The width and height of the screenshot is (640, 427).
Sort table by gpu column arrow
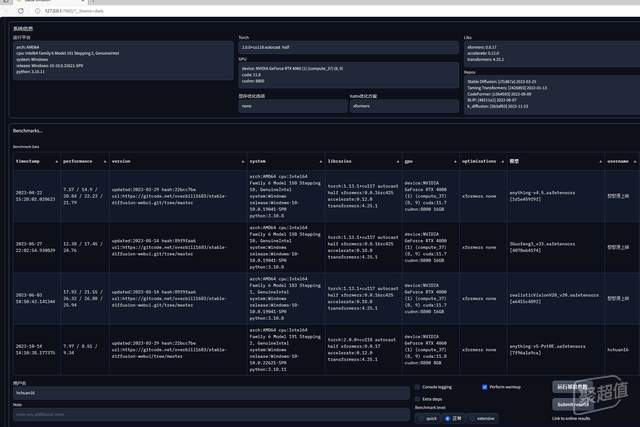pos(455,162)
